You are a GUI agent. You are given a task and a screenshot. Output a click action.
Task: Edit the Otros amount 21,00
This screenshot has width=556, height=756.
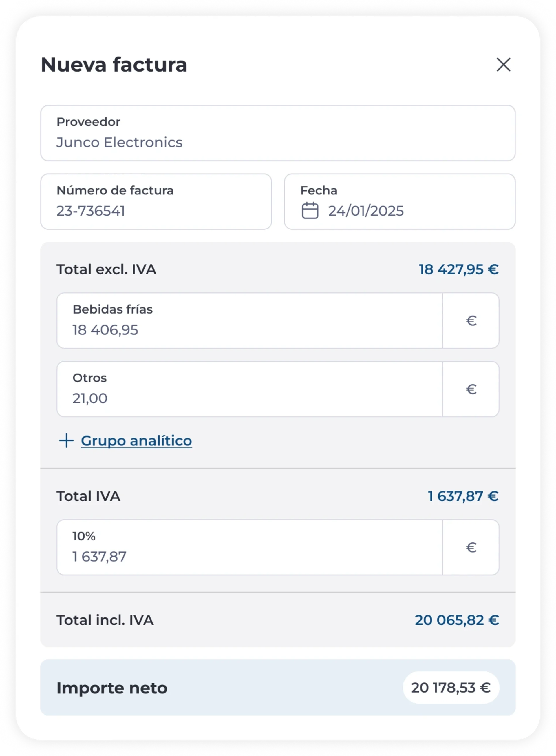[x=250, y=389]
